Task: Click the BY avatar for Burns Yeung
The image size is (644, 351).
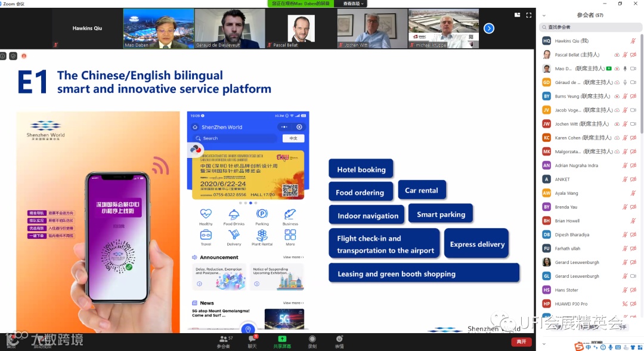Action: 547,96
